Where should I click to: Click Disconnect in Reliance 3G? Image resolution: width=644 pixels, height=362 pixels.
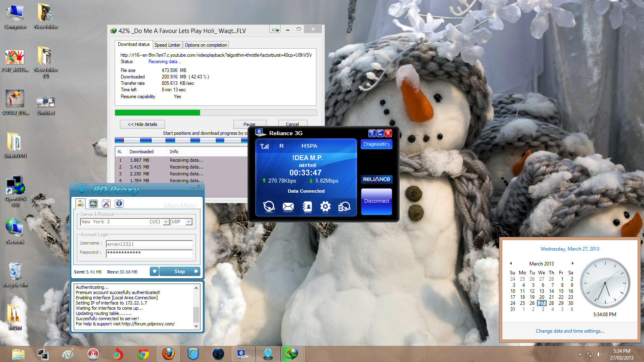[377, 202]
